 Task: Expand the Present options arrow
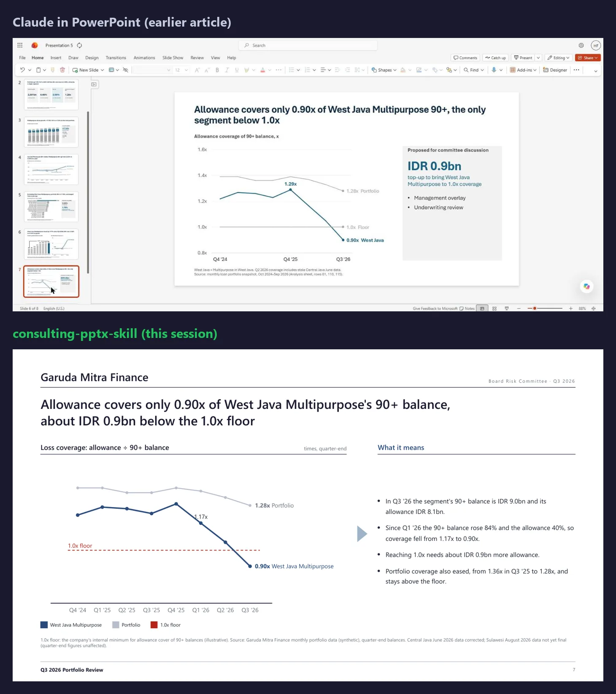pos(538,58)
